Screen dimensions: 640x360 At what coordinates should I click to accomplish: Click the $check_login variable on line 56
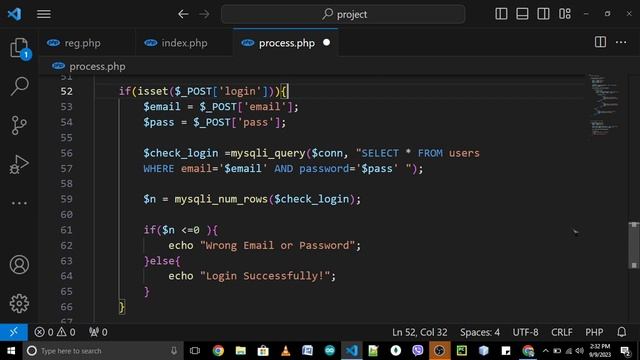click(x=180, y=153)
